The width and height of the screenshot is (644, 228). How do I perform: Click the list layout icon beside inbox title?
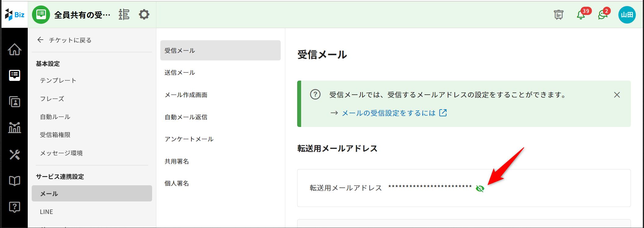[124, 14]
